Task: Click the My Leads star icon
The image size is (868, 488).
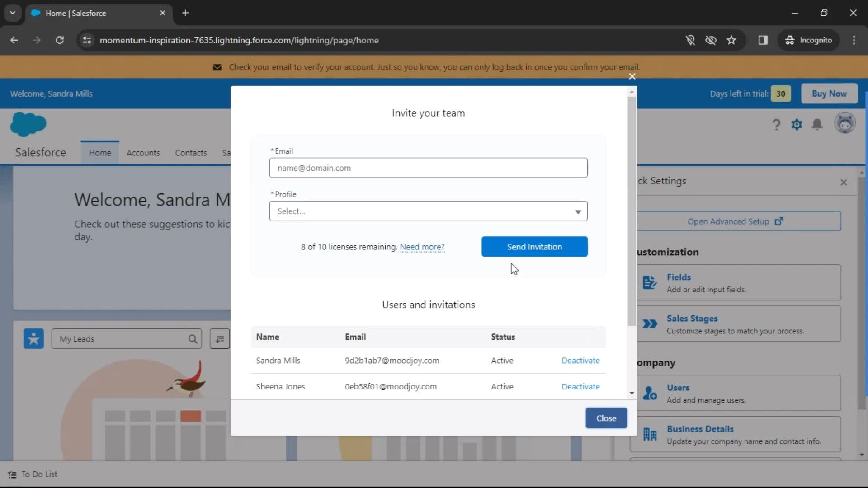Action: (33, 338)
